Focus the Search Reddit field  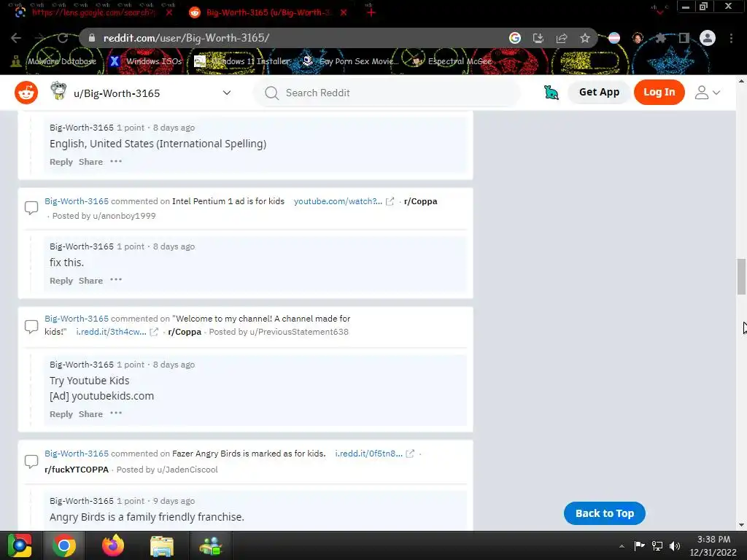pyautogui.click(x=387, y=93)
